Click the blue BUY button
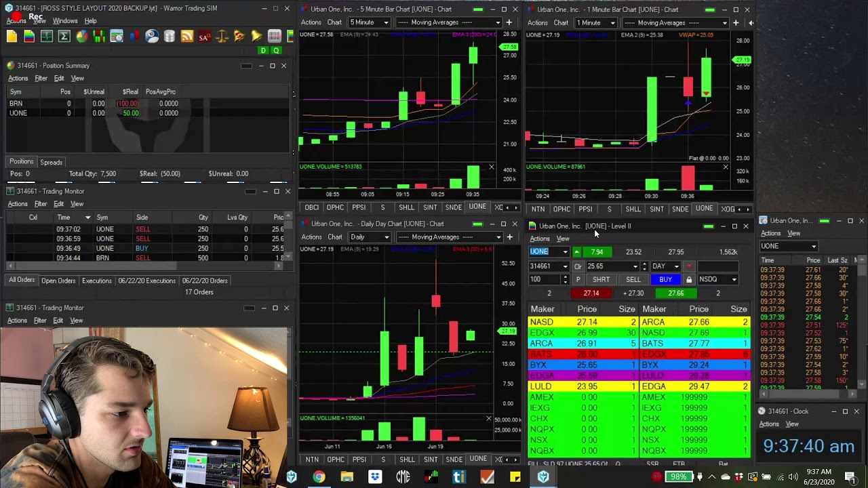The image size is (868, 488). point(665,279)
